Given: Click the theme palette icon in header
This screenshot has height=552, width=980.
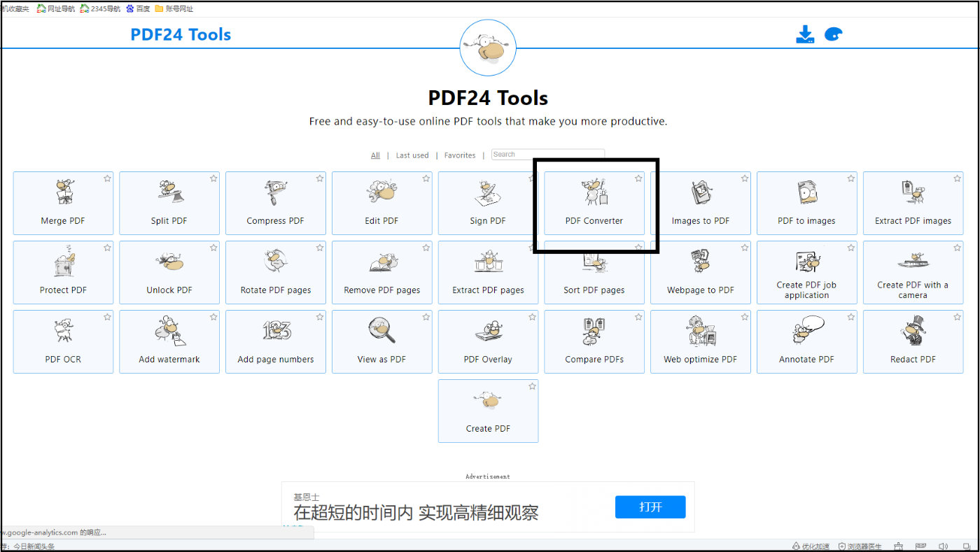Looking at the screenshot, I should (833, 34).
